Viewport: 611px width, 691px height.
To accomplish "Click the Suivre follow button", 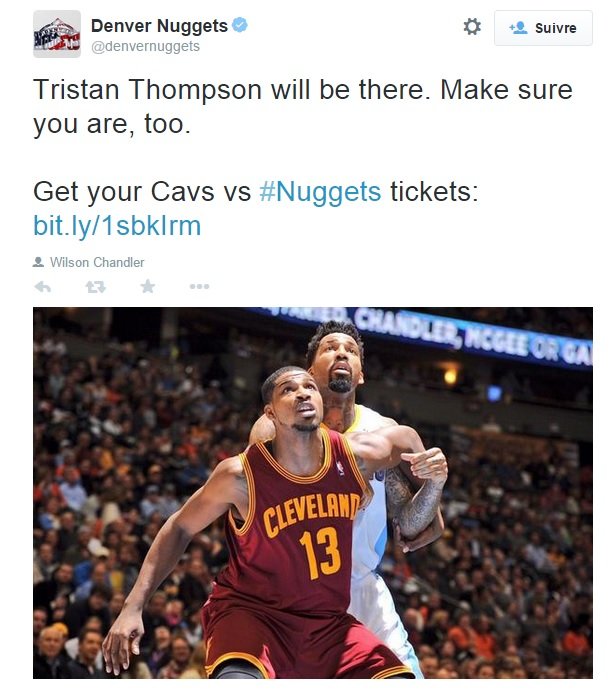I will 543,28.
